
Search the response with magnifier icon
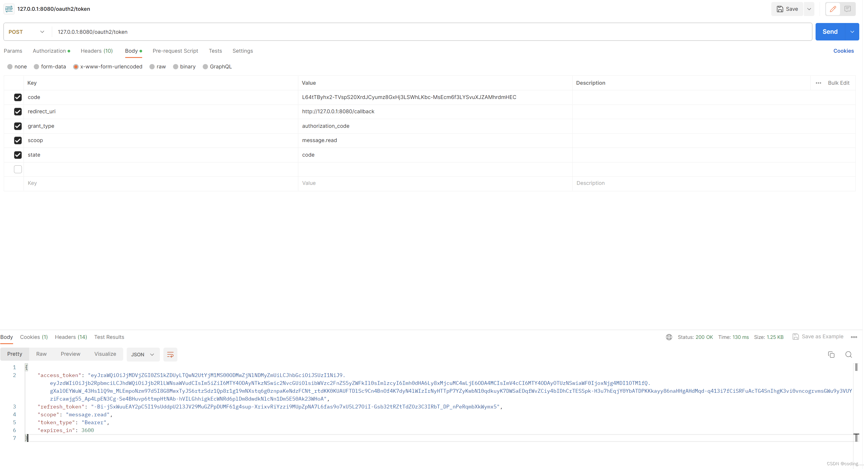[x=848, y=355]
